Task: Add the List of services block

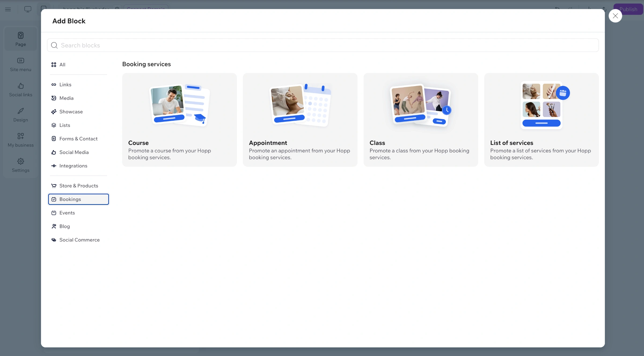Action: (541, 120)
